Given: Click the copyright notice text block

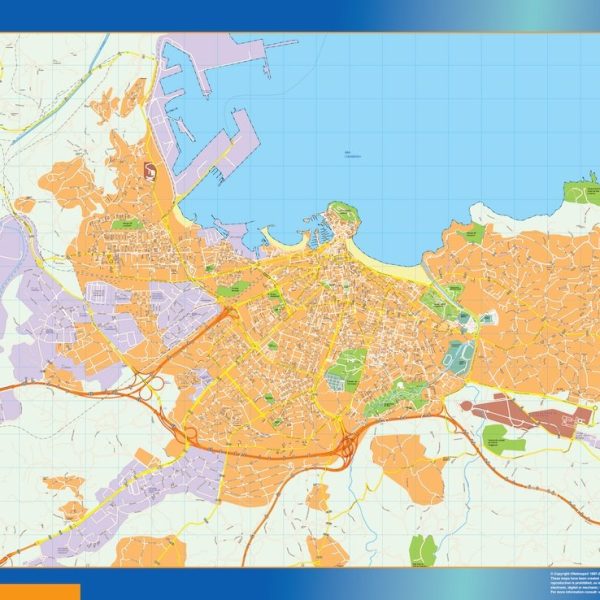Looking at the screenshot, I should [x=575, y=582].
